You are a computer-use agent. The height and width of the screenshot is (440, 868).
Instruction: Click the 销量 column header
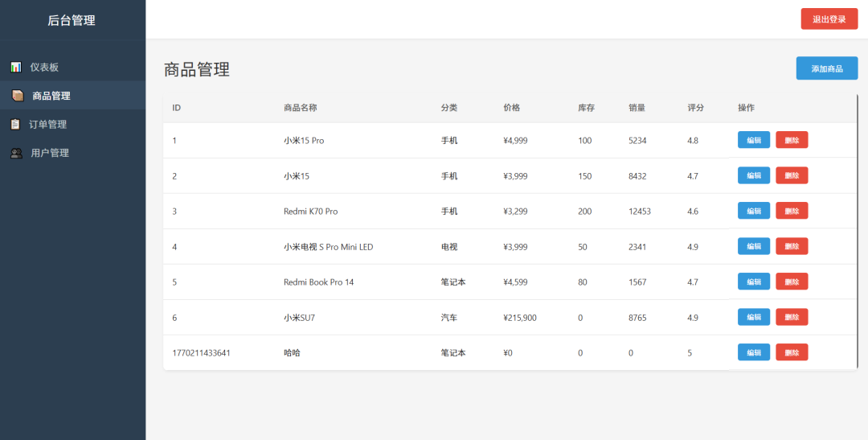click(637, 108)
